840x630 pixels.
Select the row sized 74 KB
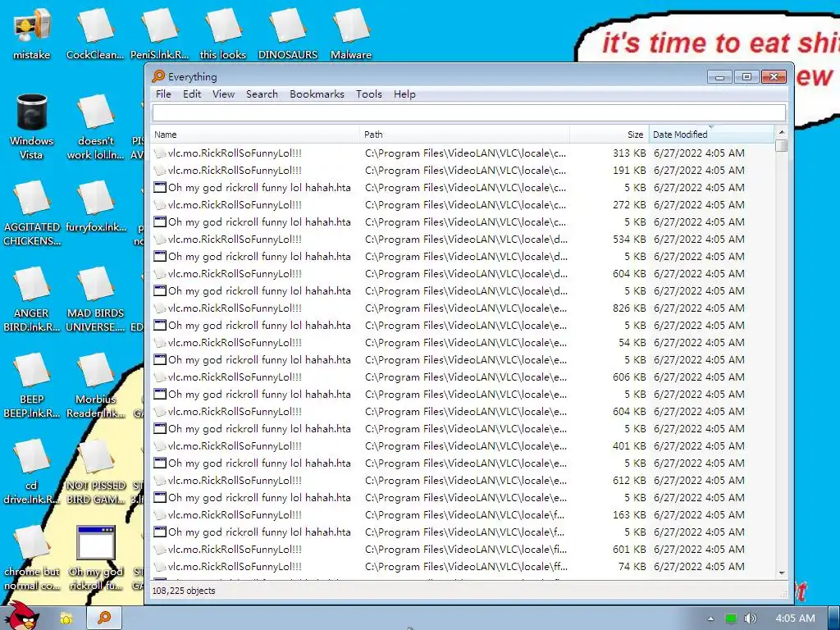pos(463,566)
